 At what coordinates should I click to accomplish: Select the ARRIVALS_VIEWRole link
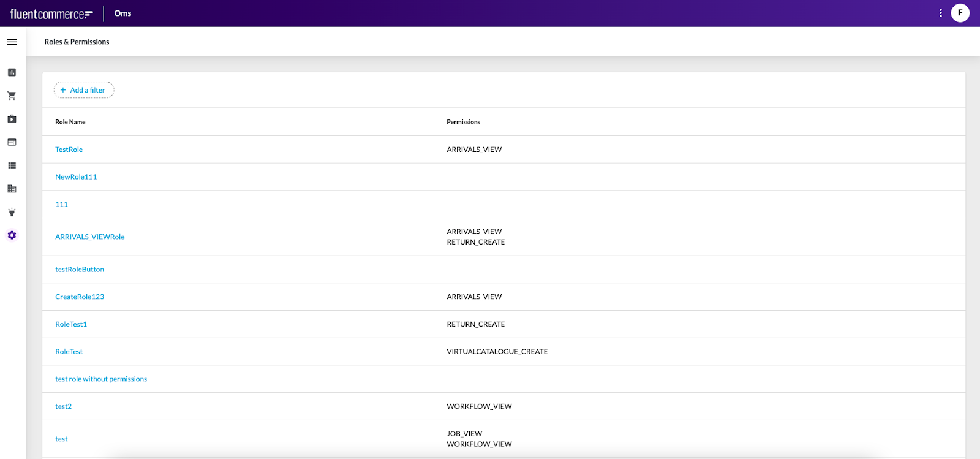(x=89, y=237)
